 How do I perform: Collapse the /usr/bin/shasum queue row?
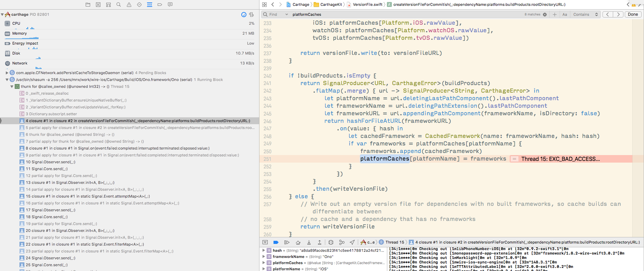[7, 80]
